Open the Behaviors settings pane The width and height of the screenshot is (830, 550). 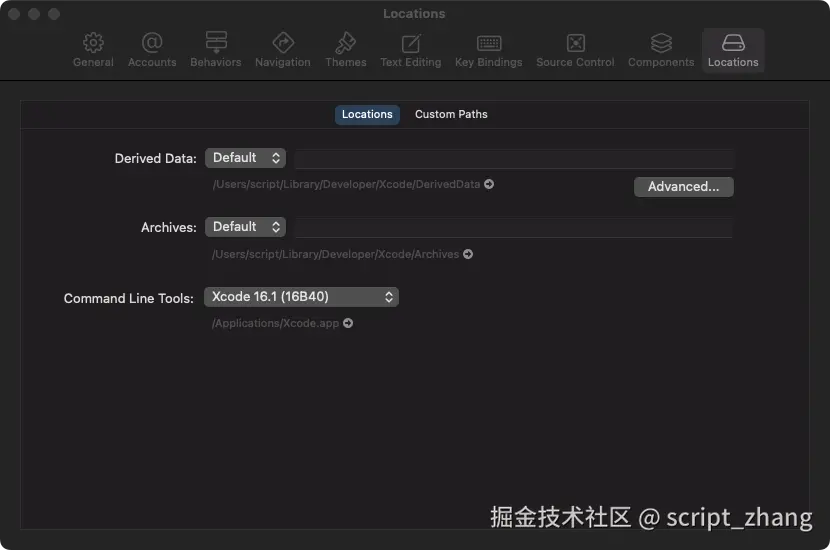tap(215, 50)
